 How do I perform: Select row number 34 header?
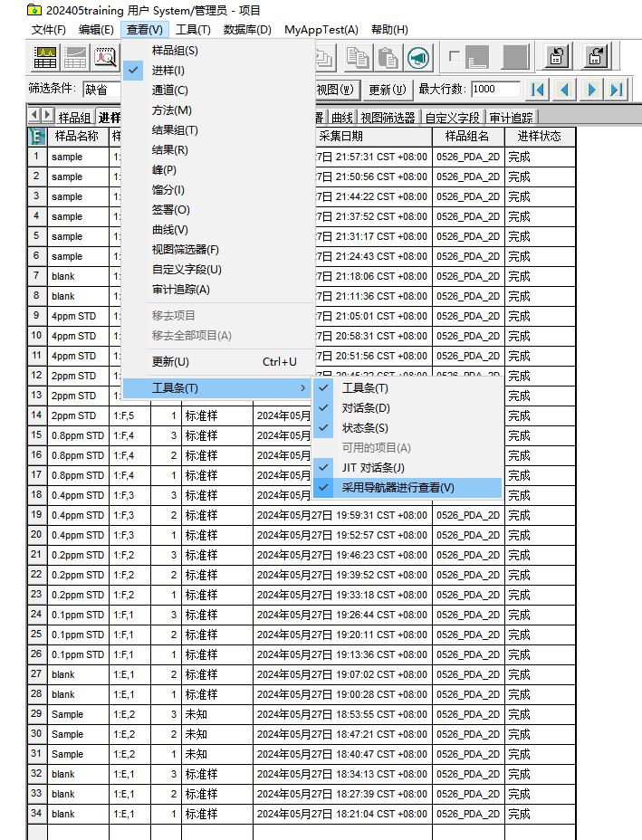37,813
